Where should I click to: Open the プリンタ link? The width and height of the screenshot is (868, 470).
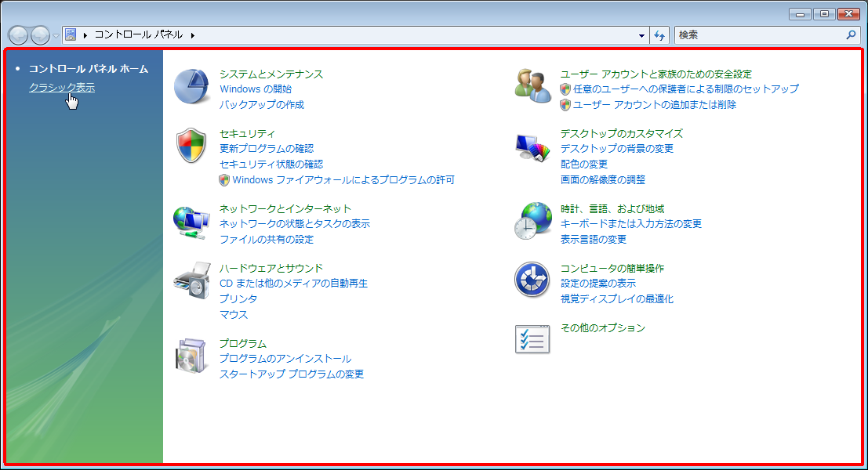tap(238, 298)
